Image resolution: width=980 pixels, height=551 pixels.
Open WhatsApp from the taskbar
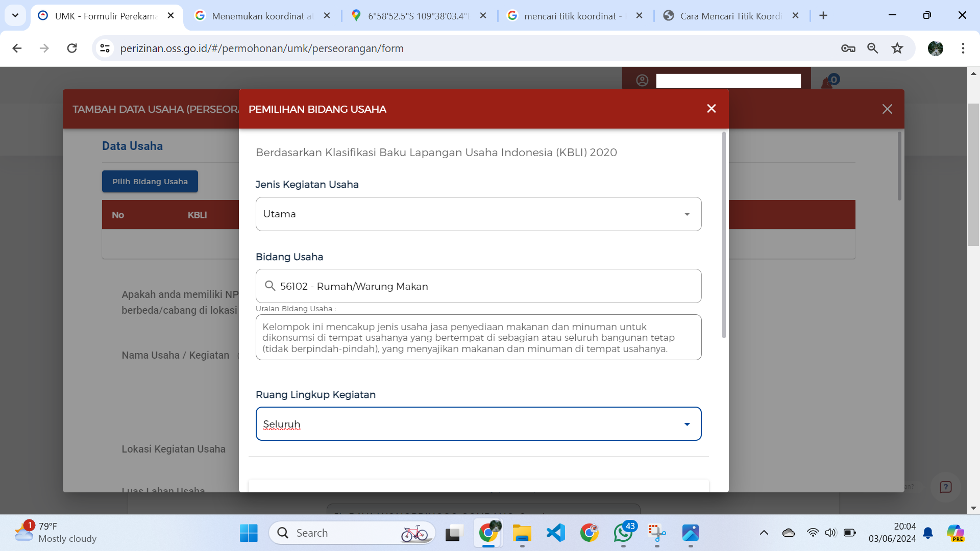tap(623, 533)
